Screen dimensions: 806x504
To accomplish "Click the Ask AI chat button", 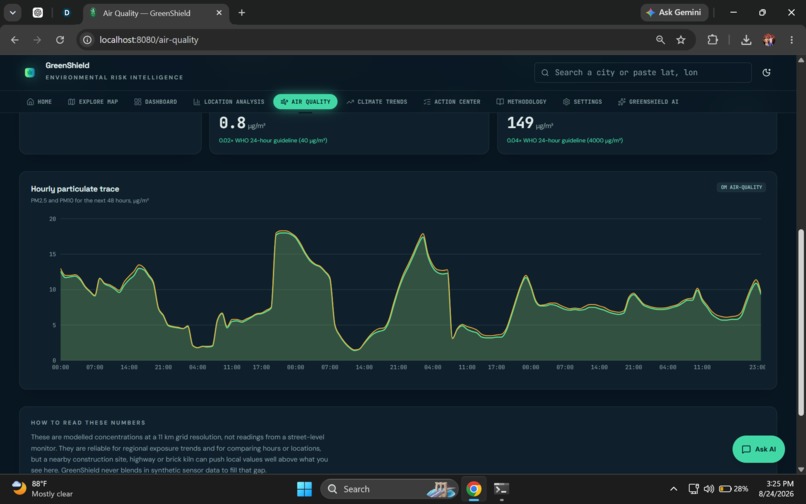I will [758, 449].
